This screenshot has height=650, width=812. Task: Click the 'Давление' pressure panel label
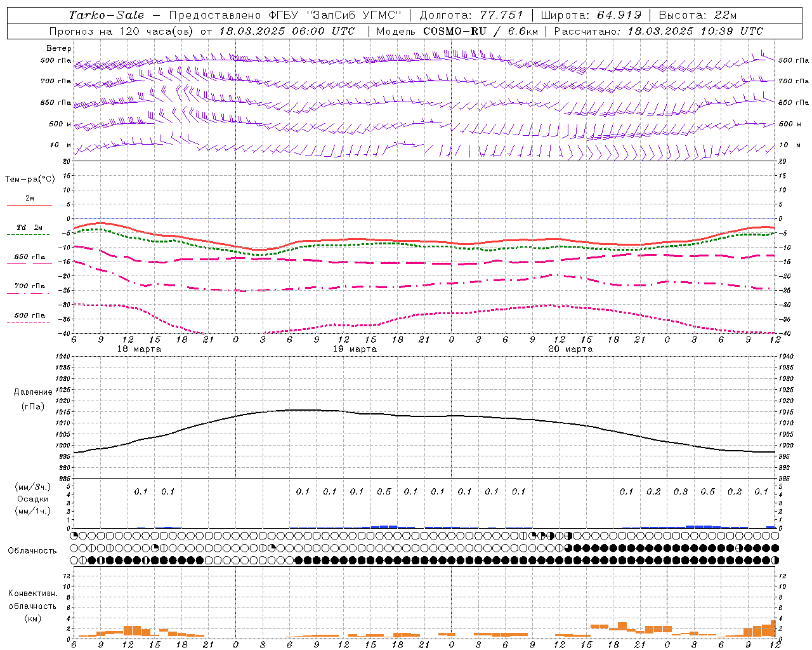point(33,392)
